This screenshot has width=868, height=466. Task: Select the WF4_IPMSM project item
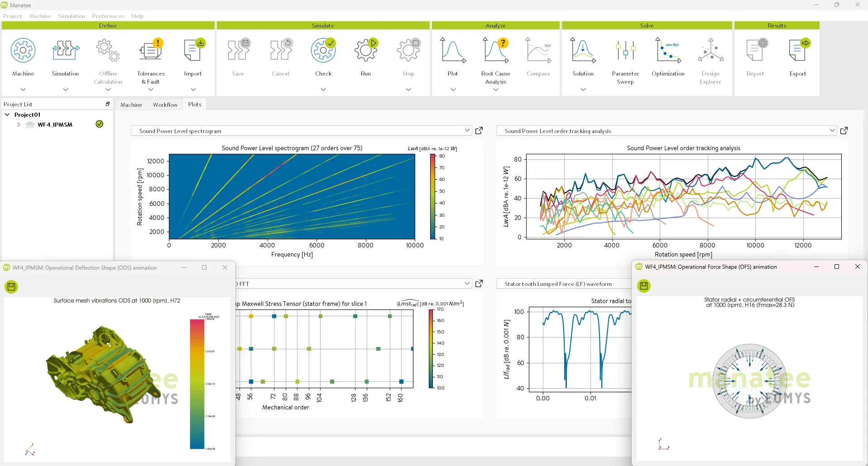55,124
